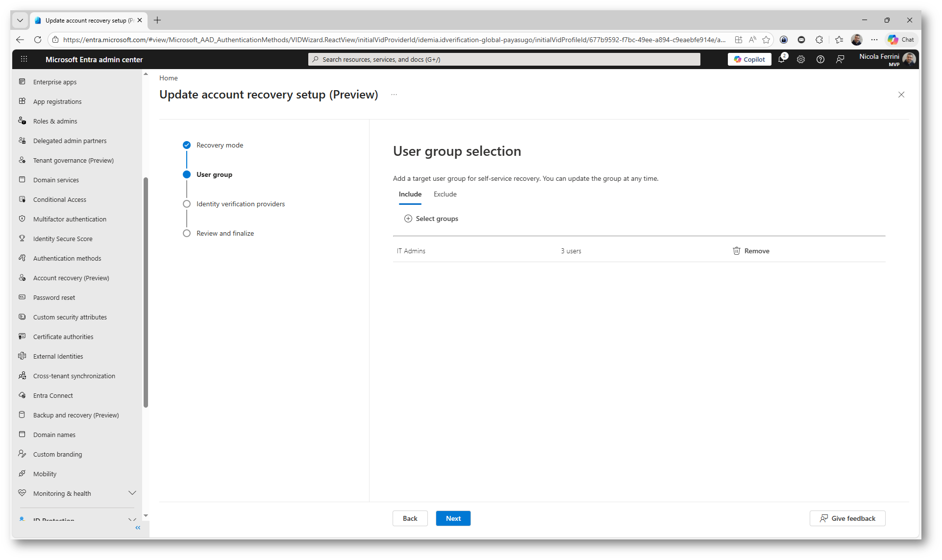
Task: Select the Review and finalize step
Action: pos(225,233)
